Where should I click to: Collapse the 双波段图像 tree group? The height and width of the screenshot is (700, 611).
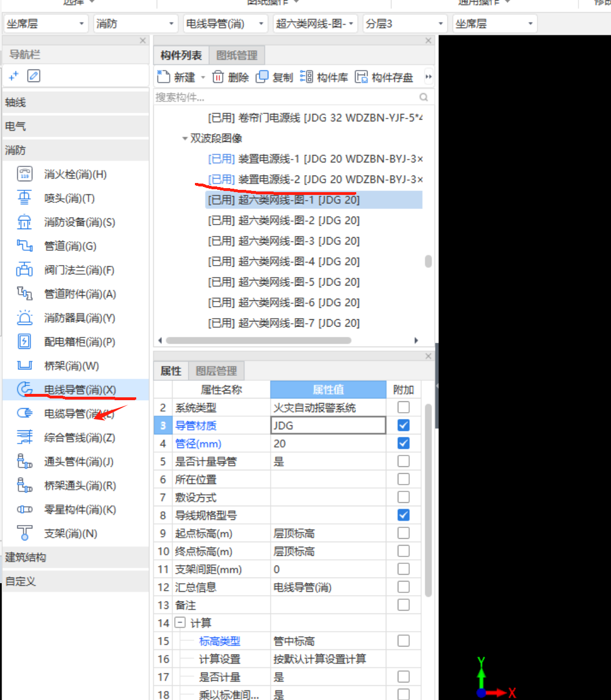(x=185, y=139)
